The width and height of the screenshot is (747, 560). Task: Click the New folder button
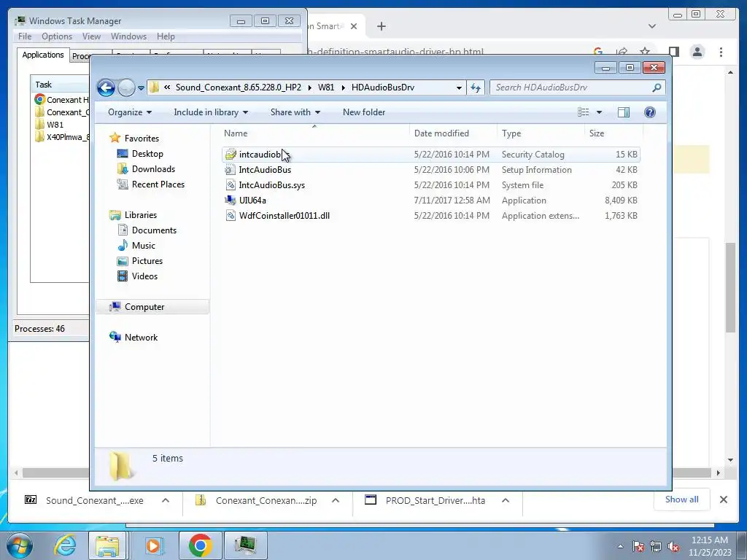pos(364,112)
